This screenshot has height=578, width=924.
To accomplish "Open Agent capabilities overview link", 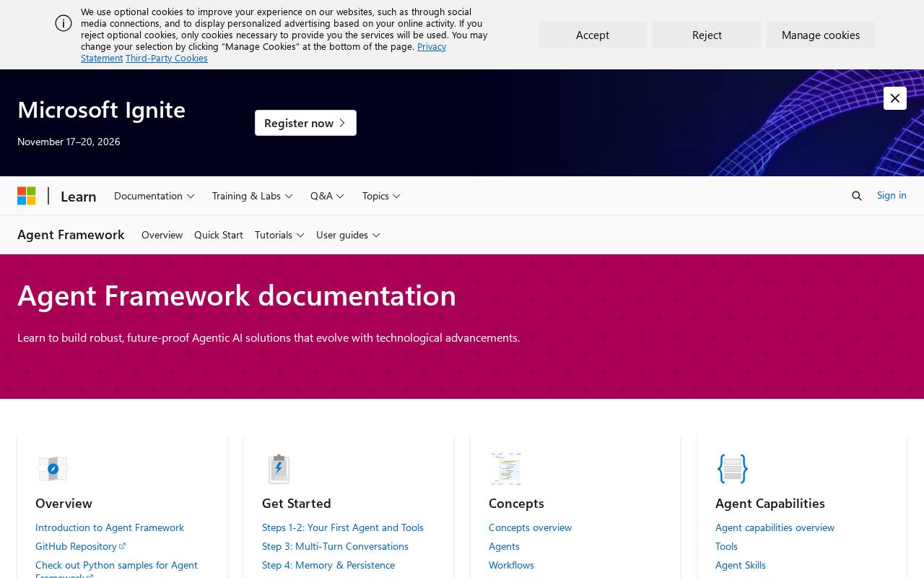I will pos(775,527).
